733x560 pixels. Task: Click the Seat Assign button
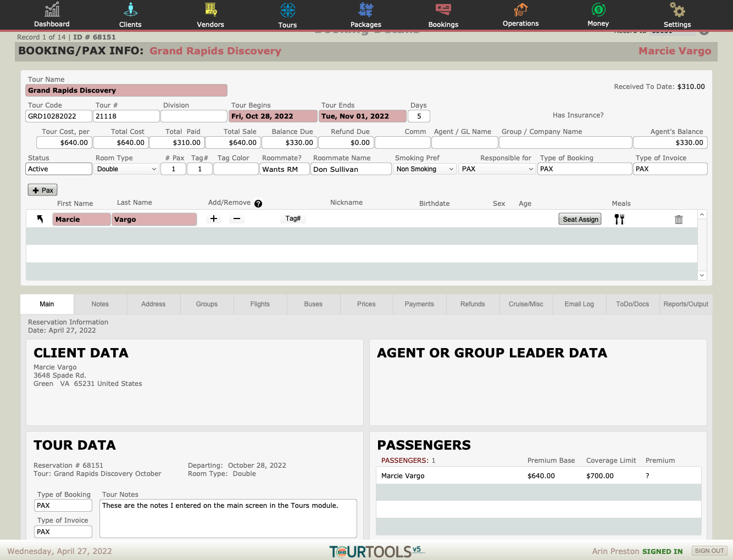click(x=580, y=219)
